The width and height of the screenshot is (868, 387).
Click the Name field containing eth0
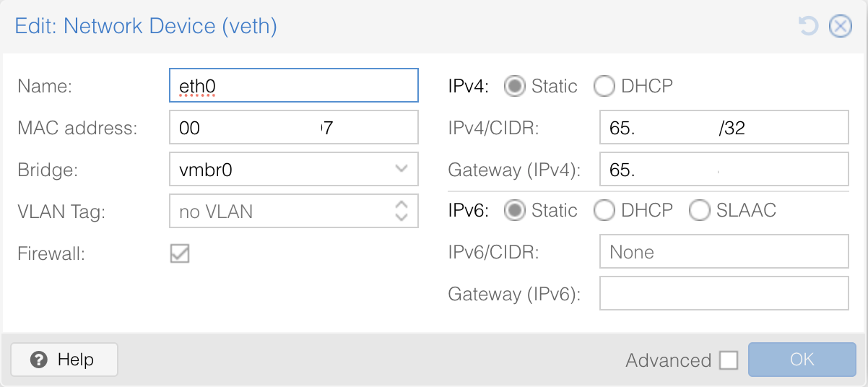[293, 86]
